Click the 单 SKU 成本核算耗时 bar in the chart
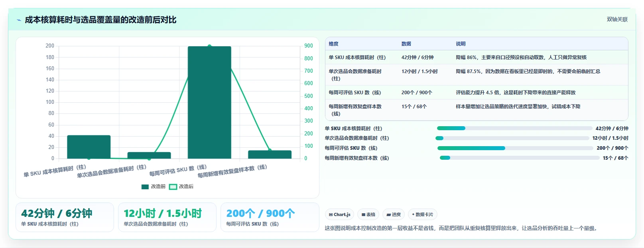Image resolution: width=644 pixels, height=248 pixels. [89, 147]
